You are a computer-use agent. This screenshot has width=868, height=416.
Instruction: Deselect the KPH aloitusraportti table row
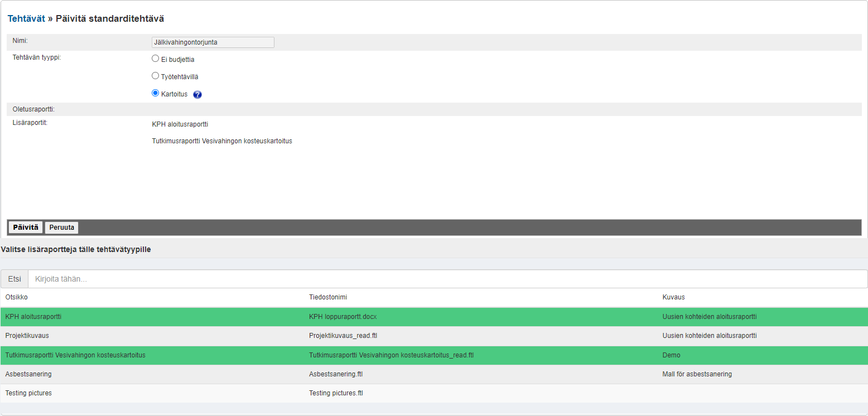[33, 317]
